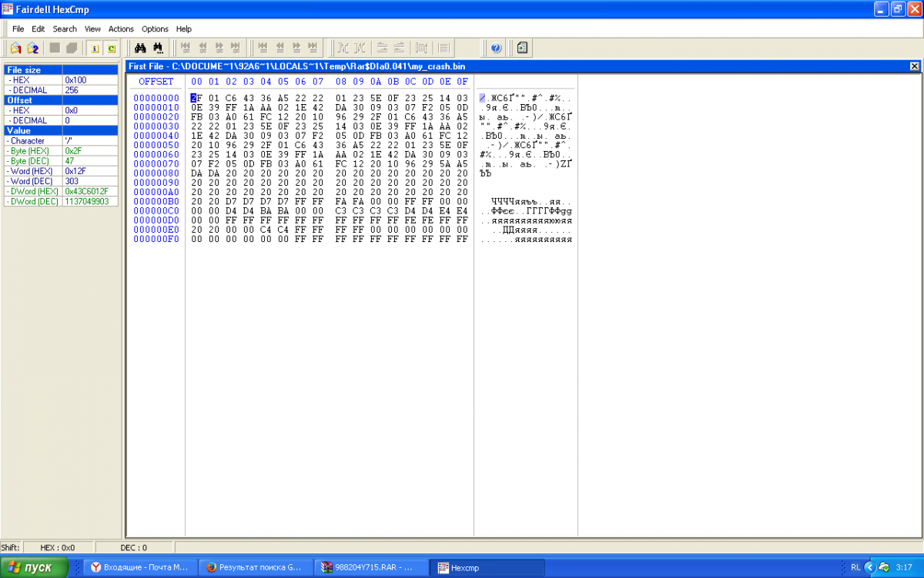Click column header 0F
Viewport: 924px width, 578px height.
click(x=462, y=81)
